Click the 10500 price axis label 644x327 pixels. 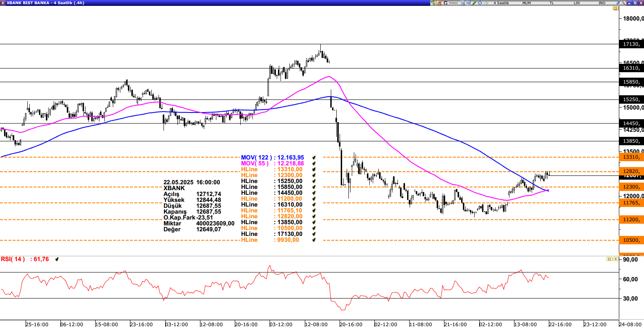coord(631,240)
